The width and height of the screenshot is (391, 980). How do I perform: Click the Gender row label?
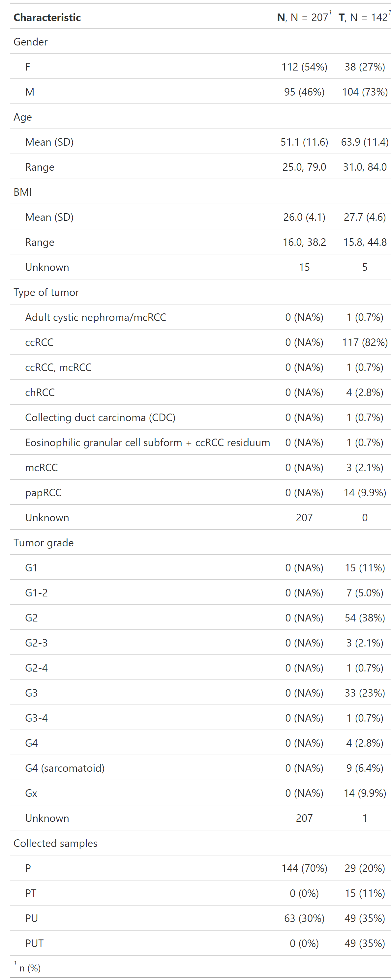(x=30, y=42)
